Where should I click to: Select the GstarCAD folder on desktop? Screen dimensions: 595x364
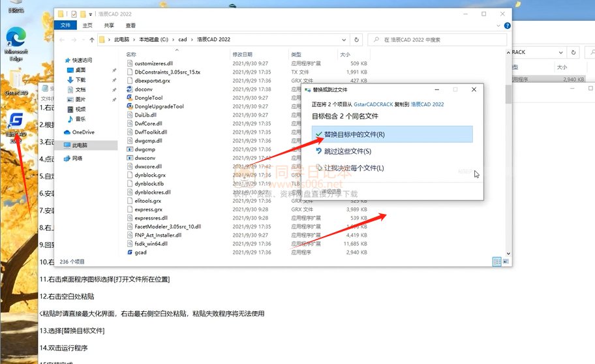click(16, 82)
